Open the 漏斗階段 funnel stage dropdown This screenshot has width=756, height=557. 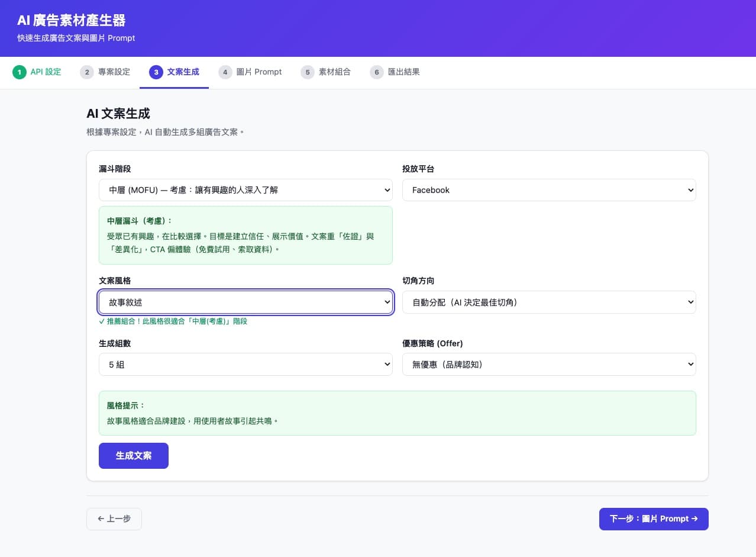(x=245, y=190)
